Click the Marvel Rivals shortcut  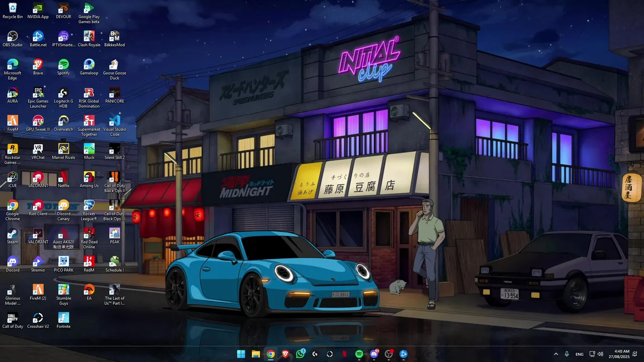[63, 151]
